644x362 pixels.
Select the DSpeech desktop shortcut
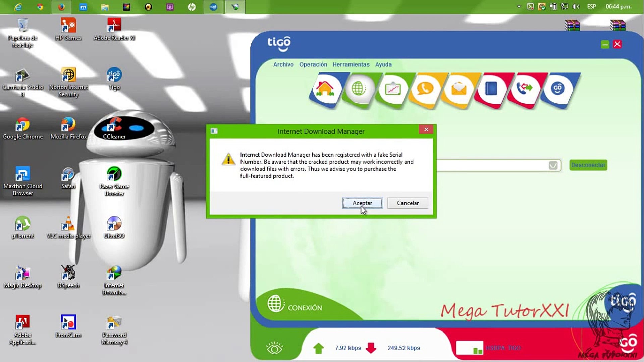[x=68, y=277]
